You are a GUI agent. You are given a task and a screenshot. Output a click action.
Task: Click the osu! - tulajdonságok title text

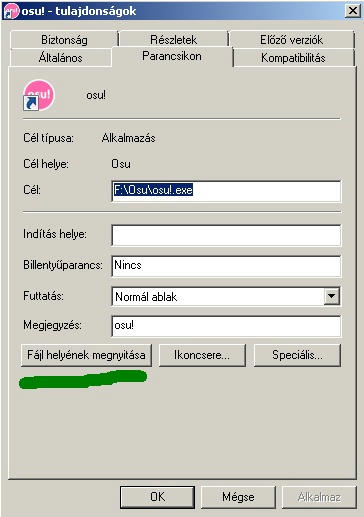pyautogui.click(x=79, y=11)
